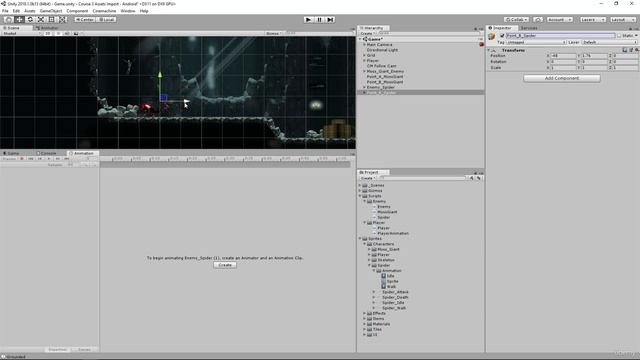Select the Hand tool in the toolbar
The width and height of the screenshot is (640, 360).
(x=8, y=20)
